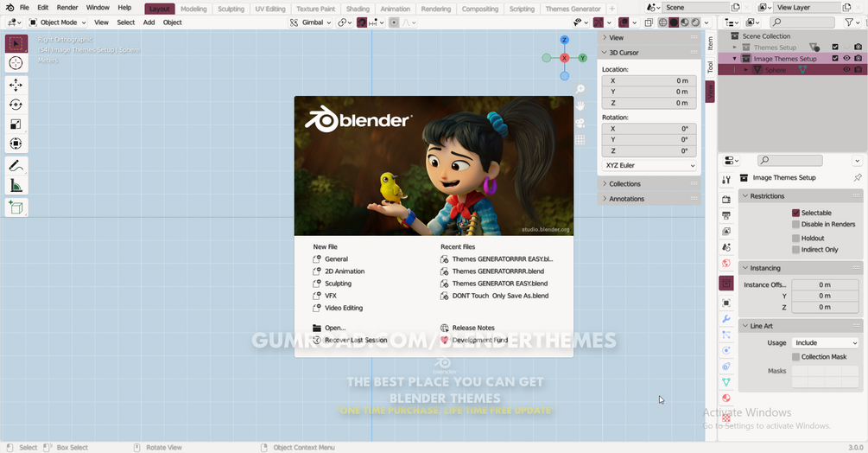Viewport: 868px width, 453px height.
Task: Collapse the 3D Cursor panel
Action: coord(649,53)
